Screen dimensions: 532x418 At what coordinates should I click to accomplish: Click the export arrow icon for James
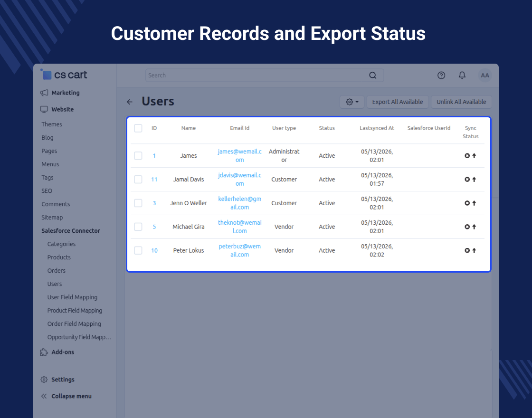point(475,156)
